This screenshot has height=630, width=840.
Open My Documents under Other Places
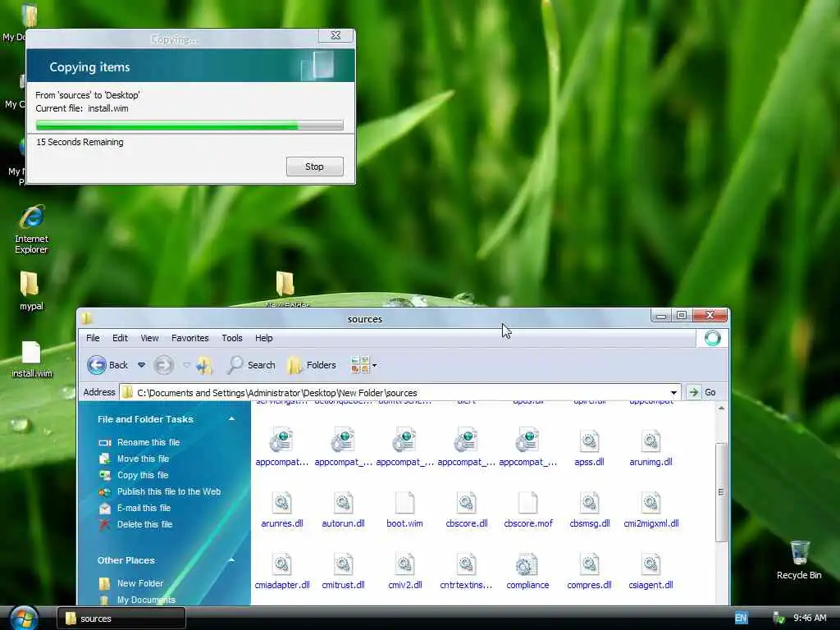(146, 600)
